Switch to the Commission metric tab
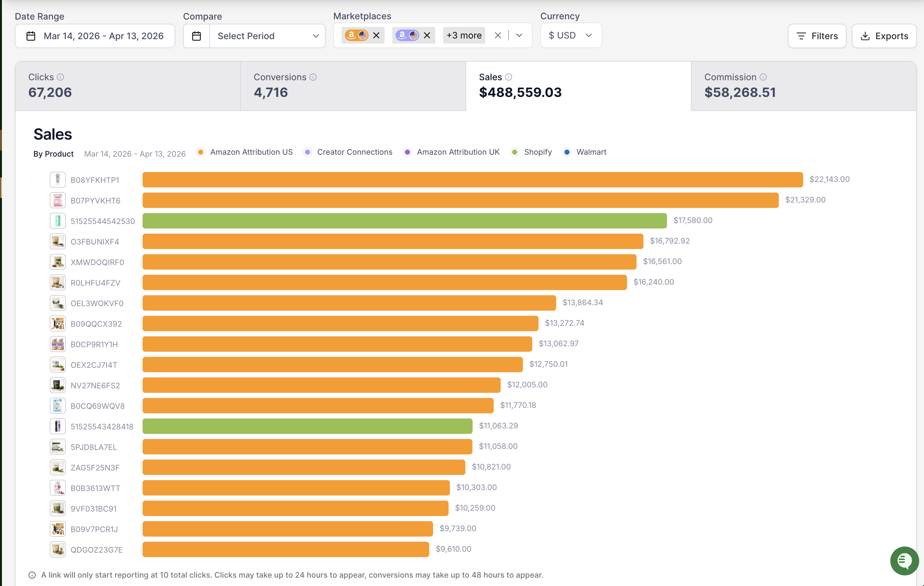 pos(804,86)
